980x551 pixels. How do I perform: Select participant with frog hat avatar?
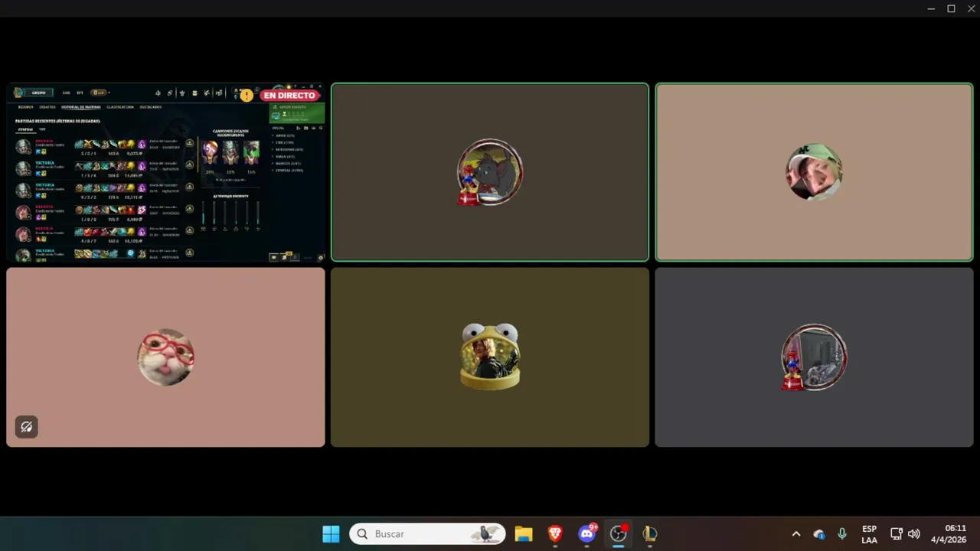(490, 357)
